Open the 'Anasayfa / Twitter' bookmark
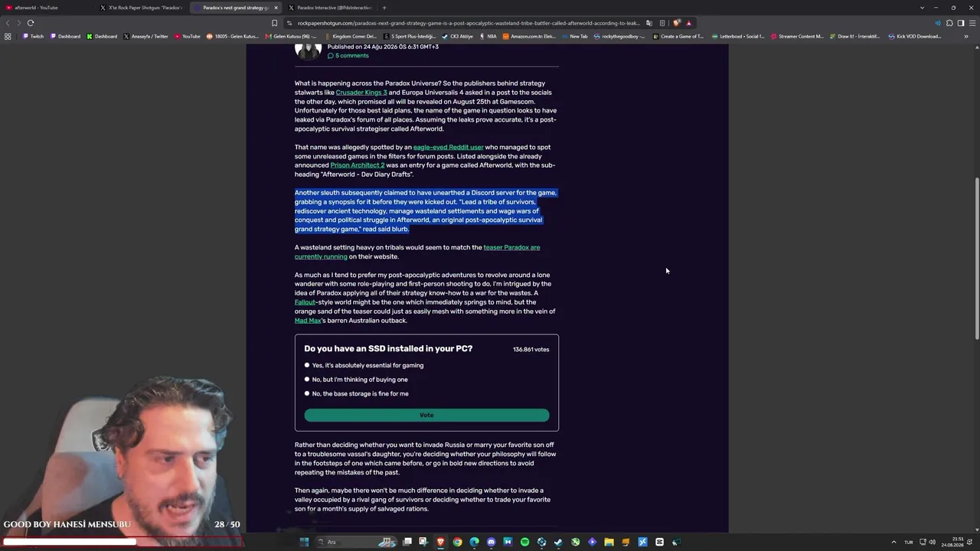The image size is (980, 551). [x=145, y=36]
